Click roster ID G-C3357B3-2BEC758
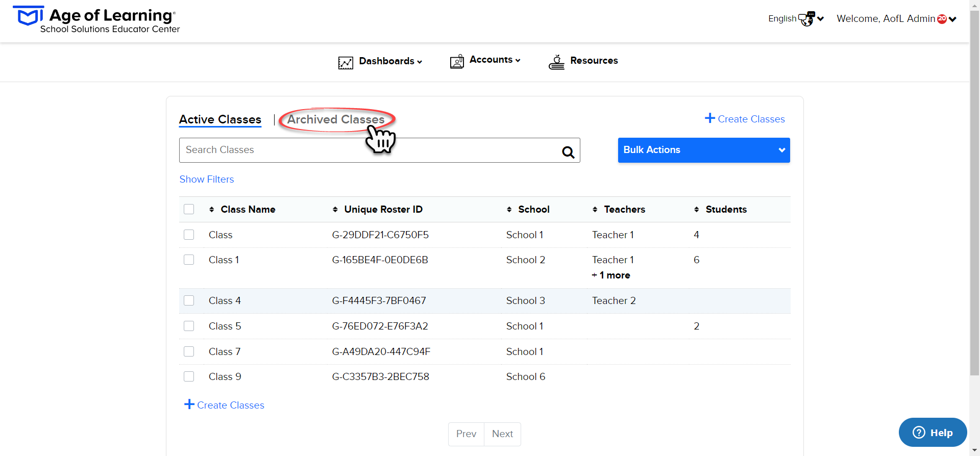 tap(380, 377)
